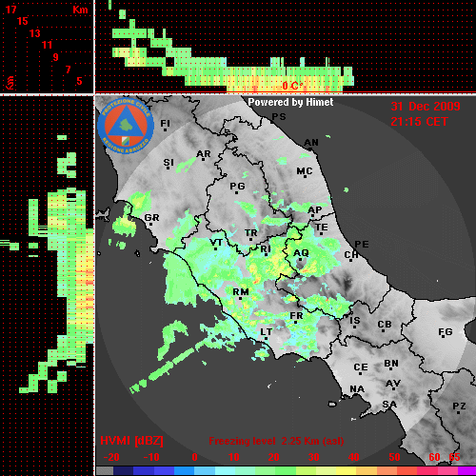Click the HVMI [dBZ] legend title
This screenshot has height=476, width=476.
click(131, 441)
